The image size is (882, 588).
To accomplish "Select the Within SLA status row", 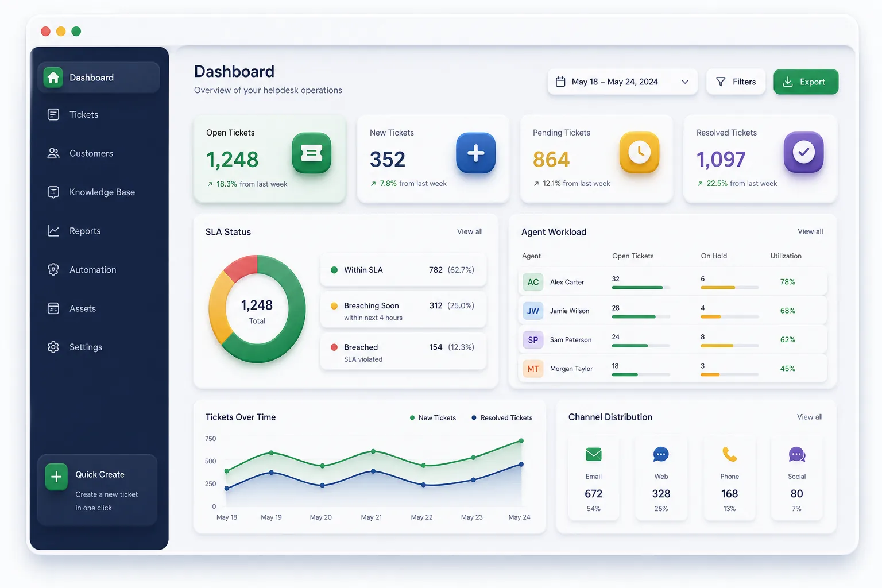I will tap(403, 270).
